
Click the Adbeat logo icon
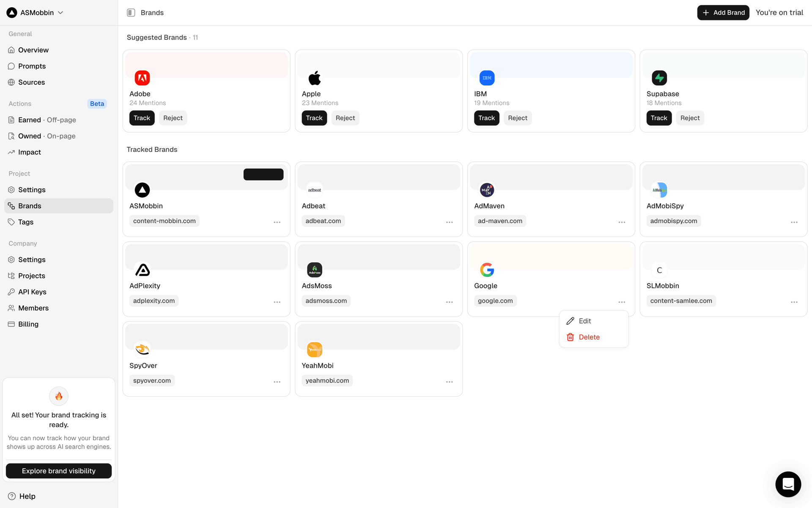tap(315, 190)
